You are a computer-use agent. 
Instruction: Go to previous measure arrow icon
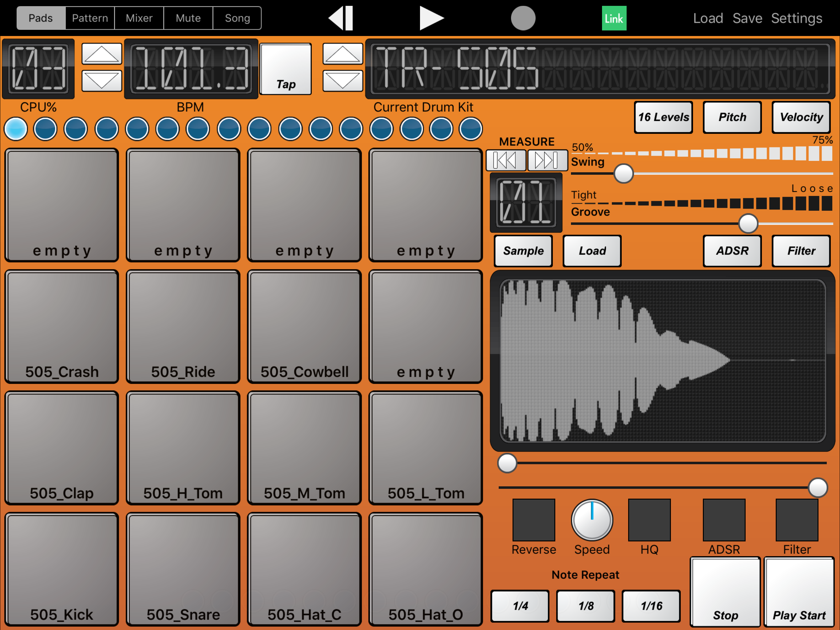pos(505,160)
